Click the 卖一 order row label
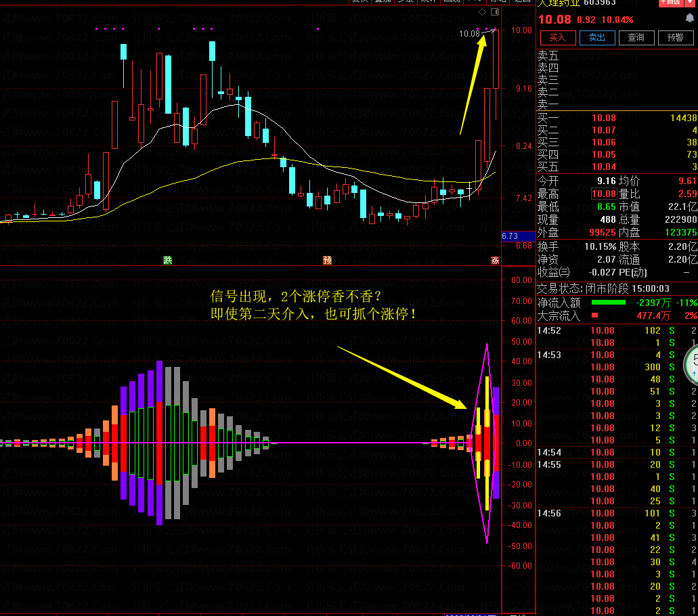698x616 pixels. (548, 105)
